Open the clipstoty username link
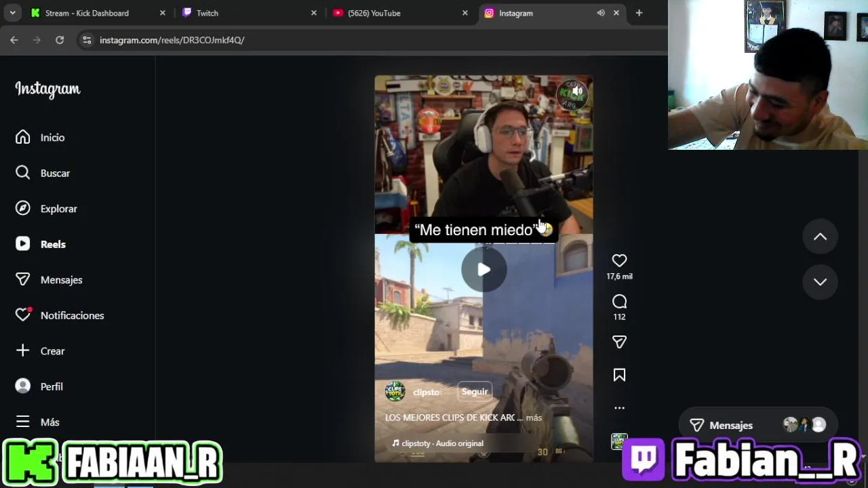Image resolution: width=868 pixels, height=488 pixels. (x=427, y=392)
